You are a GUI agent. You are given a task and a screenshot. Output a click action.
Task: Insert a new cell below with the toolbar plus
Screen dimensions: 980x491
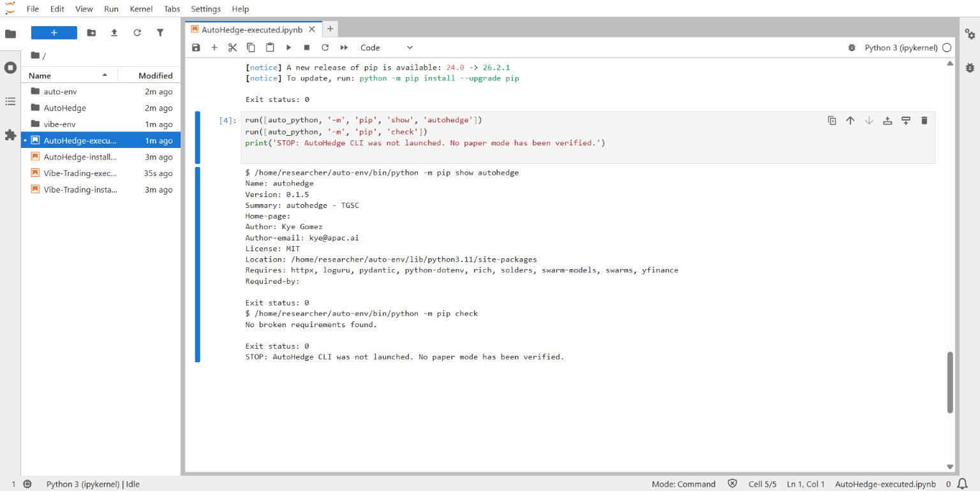(214, 47)
